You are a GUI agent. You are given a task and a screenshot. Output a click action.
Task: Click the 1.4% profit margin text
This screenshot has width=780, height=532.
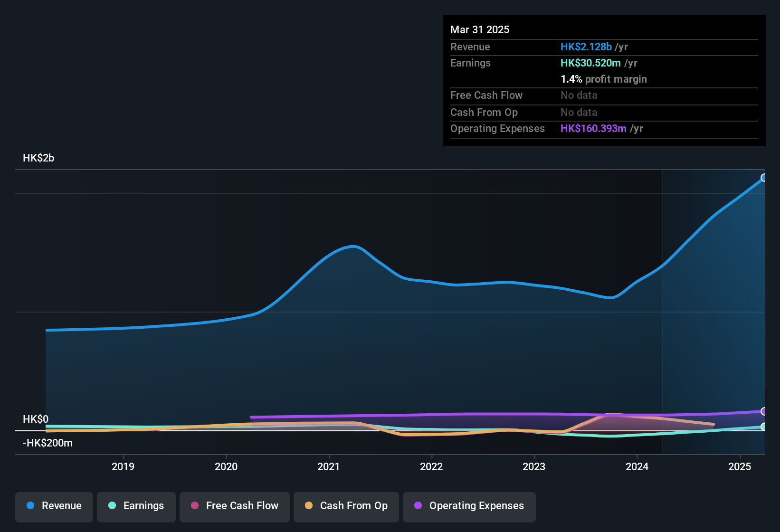pos(604,79)
